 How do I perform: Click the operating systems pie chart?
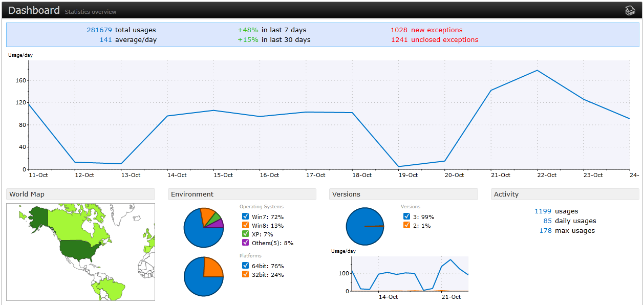coord(204,228)
